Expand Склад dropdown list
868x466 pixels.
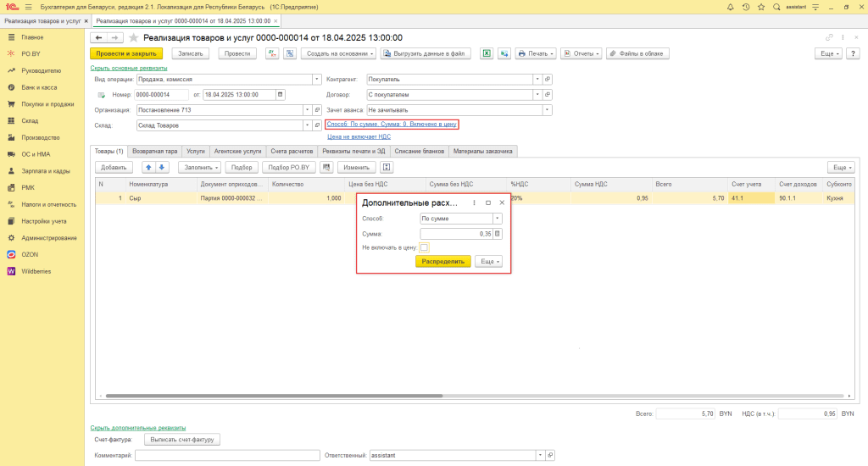[307, 125]
